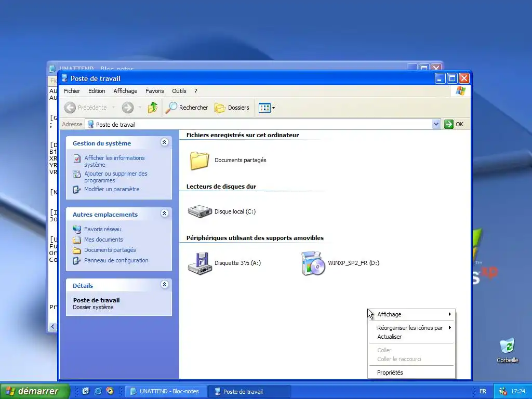The height and width of the screenshot is (399, 532).
Task: Click Ajouter ou supprimer des programmes icon
Action: click(77, 174)
